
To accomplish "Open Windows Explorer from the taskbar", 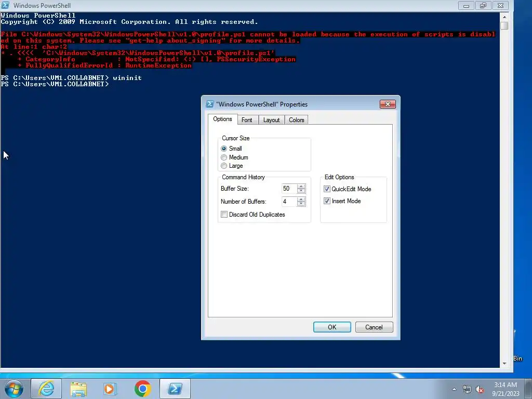I will pos(78,389).
